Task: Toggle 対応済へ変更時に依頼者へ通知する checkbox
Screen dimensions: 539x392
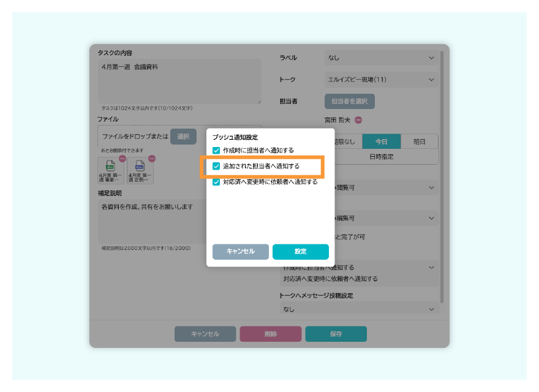Action: coord(215,183)
